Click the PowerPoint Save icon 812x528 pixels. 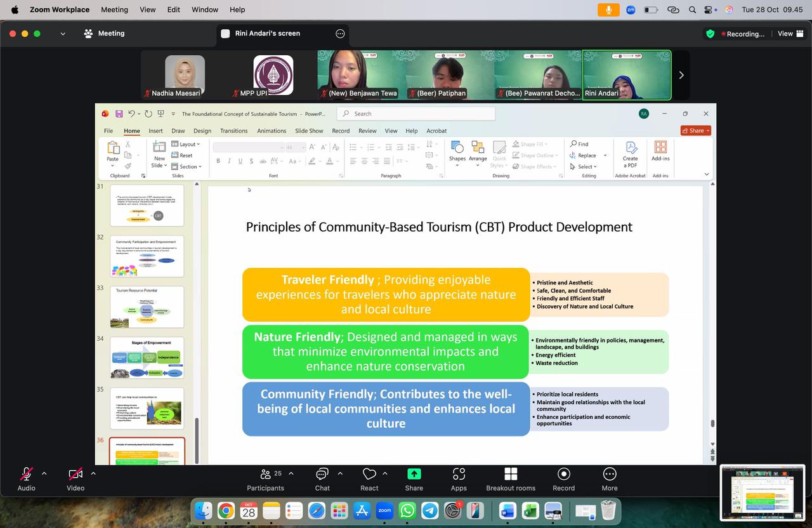click(119, 114)
